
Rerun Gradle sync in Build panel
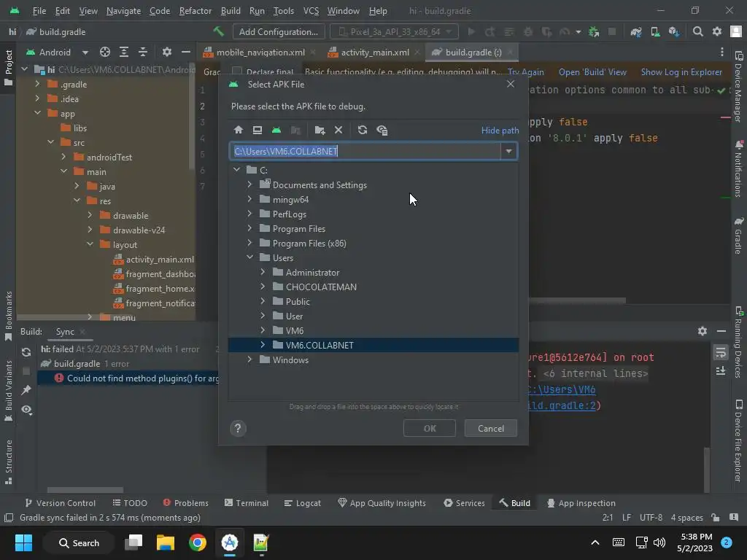point(26,352)
